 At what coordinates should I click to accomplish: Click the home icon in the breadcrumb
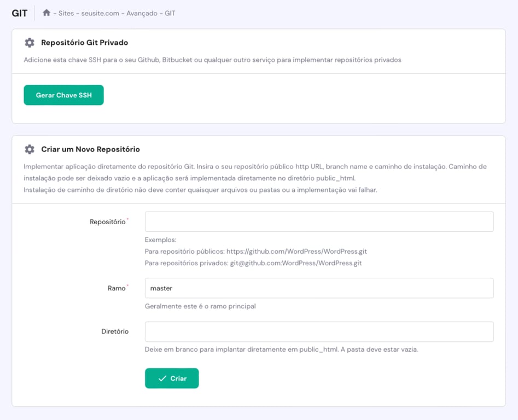tap(46, 13)
